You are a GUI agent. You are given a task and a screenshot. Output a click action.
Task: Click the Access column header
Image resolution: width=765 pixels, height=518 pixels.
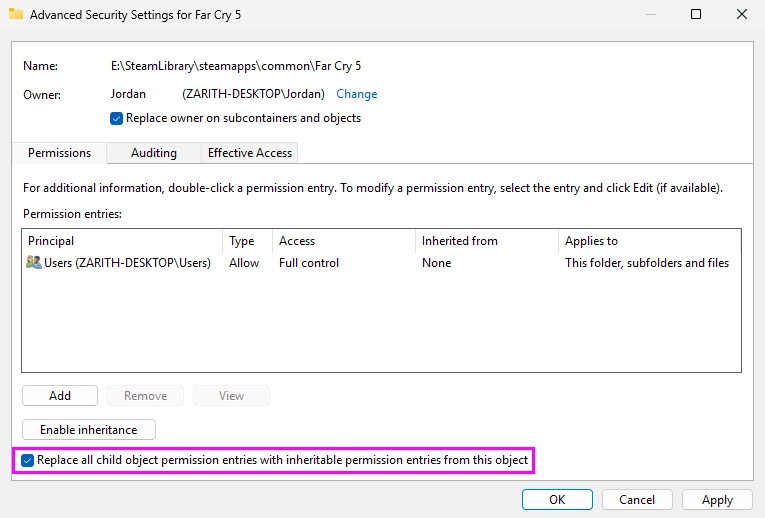344,241
